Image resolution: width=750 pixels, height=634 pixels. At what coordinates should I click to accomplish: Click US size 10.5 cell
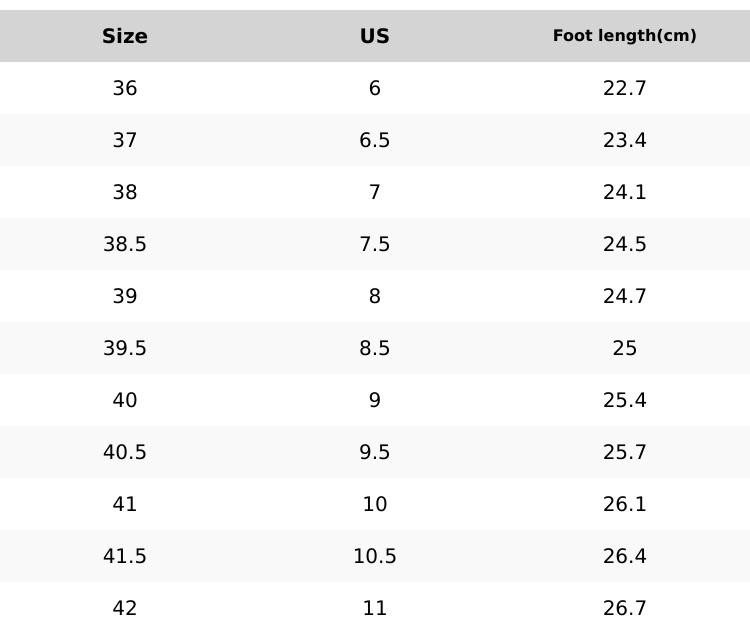click(x=375, y=556)
